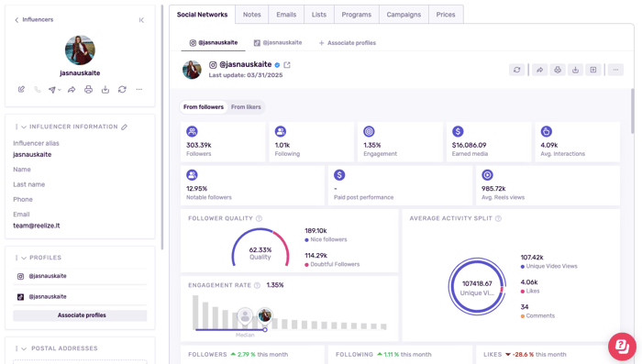642x364 pixels.
Task: Open the send dropdown arrow
Action: (x=60, y=90)
